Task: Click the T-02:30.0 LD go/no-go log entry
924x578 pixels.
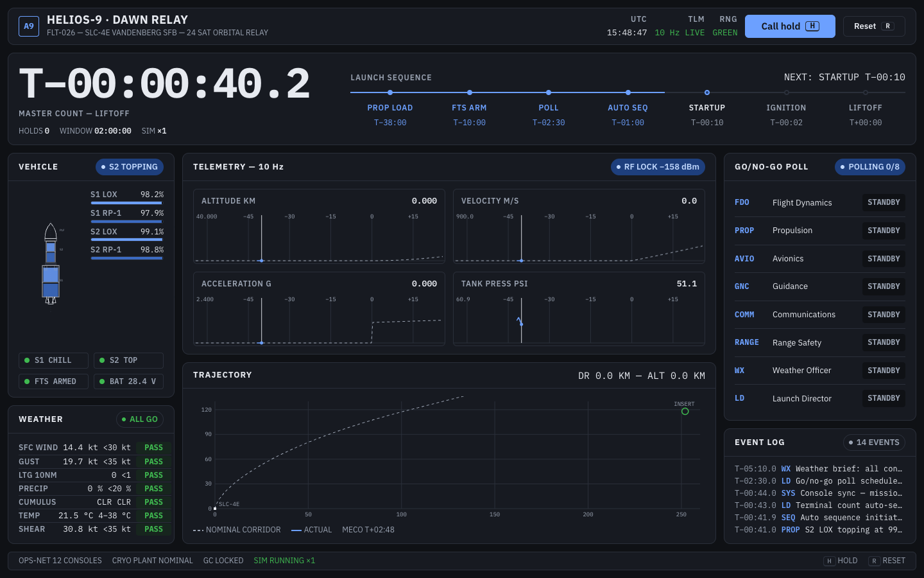Action: [x=819, y=481]
